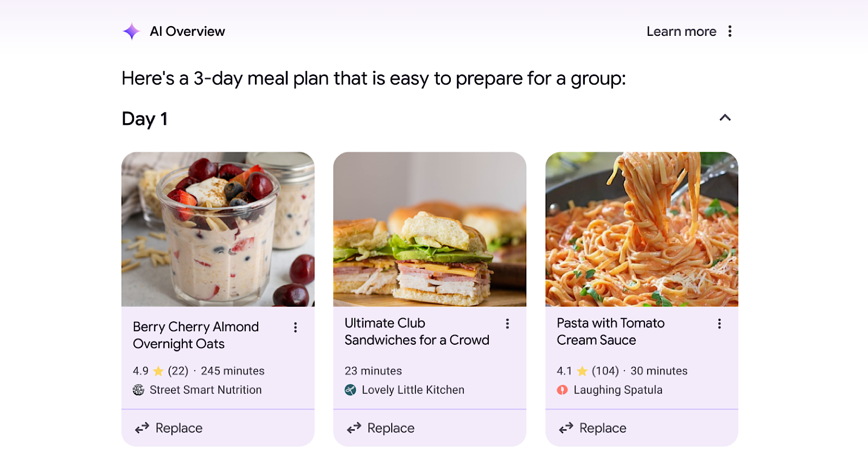This screenshot has width=868, height=456.
Task: Click the star rating icon on overnight oats card
Action: [x=158, y=371]
